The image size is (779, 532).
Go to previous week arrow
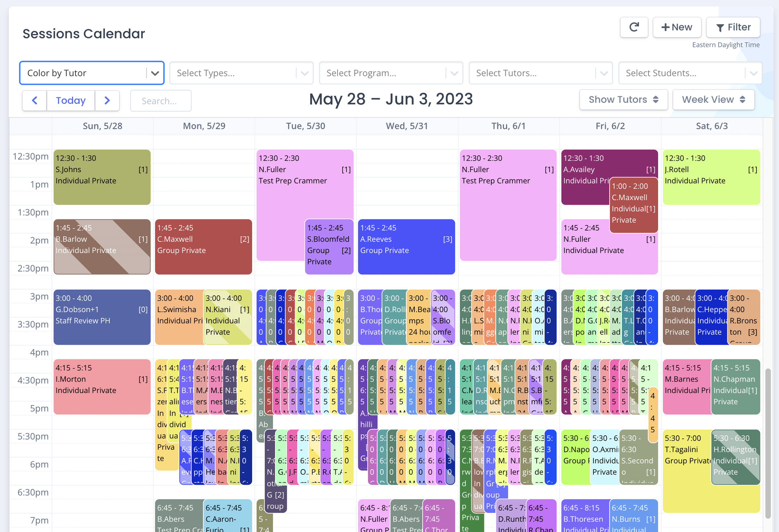[x=35, y=100]
